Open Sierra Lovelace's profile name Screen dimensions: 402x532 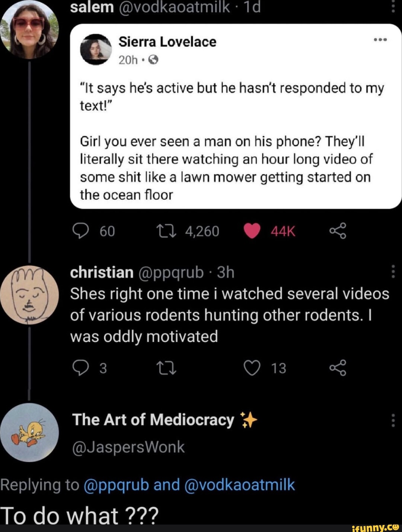167,42
